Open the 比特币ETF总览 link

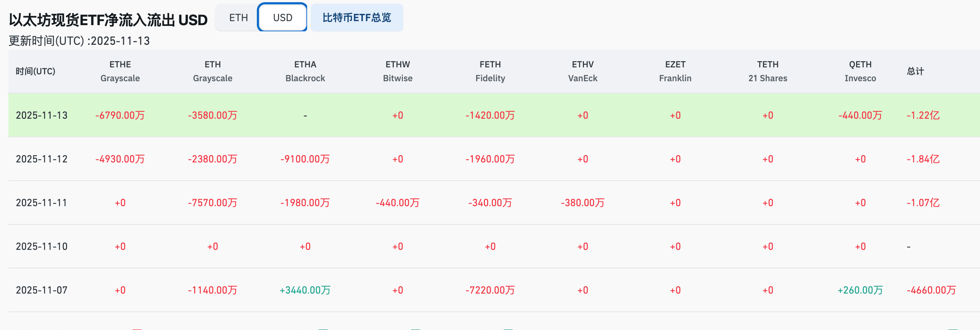tap(356, 18)
